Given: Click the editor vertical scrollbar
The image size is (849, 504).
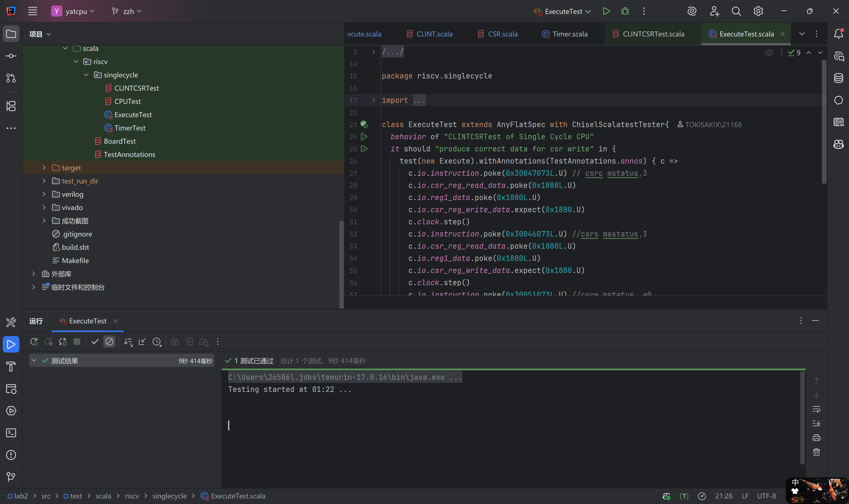Looking at the screenshot, I should click(x=824, y=122).
